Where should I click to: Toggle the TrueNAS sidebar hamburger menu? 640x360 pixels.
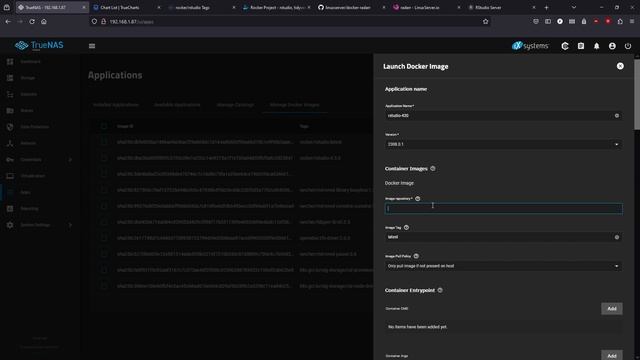92,46
